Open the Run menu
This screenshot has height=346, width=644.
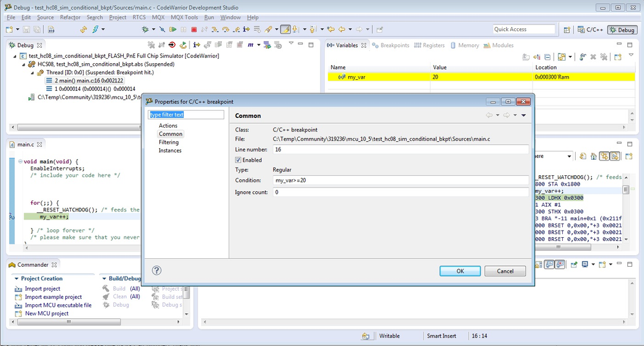coord(209,17)
